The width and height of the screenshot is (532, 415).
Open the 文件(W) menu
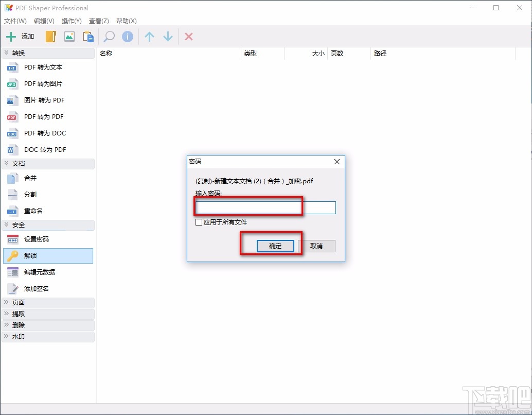pyautogui.click(x=15, y=21)
